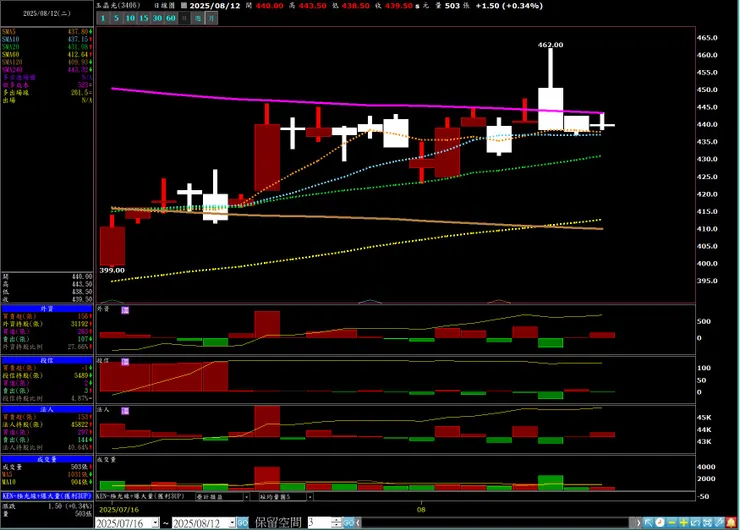Click the 2025/07/16 date axis label
This screenshot has height=530, width=740.
[119, 510]
